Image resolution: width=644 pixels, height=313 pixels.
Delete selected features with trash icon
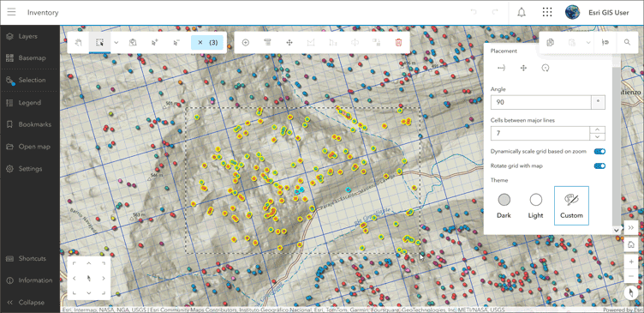398,42
